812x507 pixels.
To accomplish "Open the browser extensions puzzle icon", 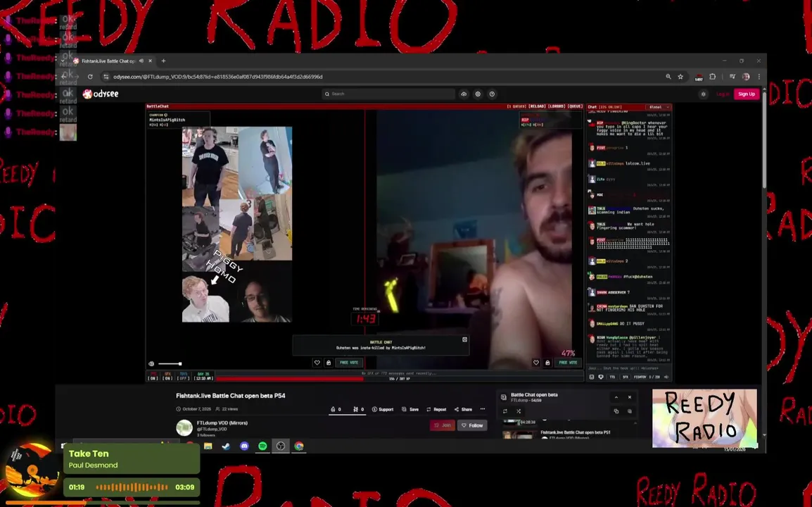I will pyautogui.click(x=713, y=77).
